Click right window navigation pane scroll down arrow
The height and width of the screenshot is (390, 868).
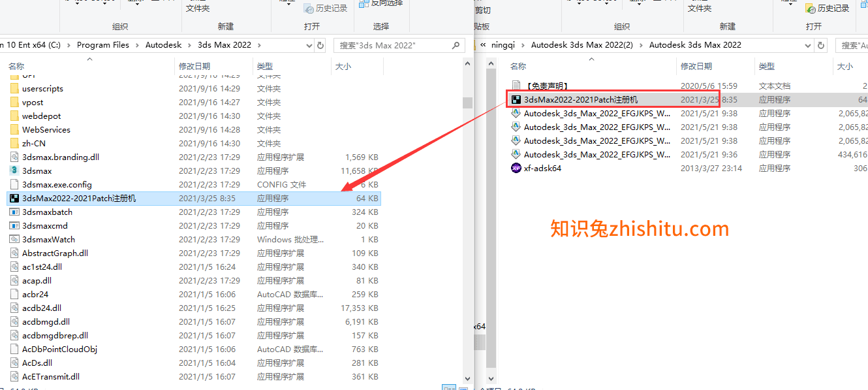point(491,378)
